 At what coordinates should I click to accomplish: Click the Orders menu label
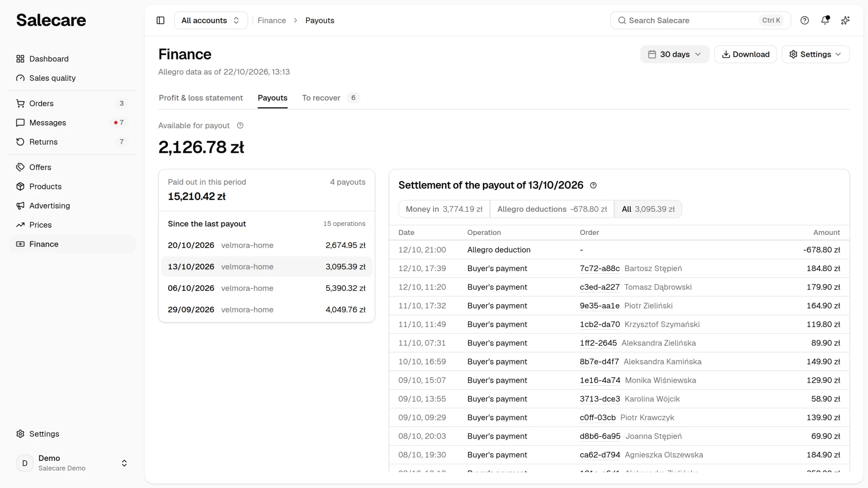(42, 103)
